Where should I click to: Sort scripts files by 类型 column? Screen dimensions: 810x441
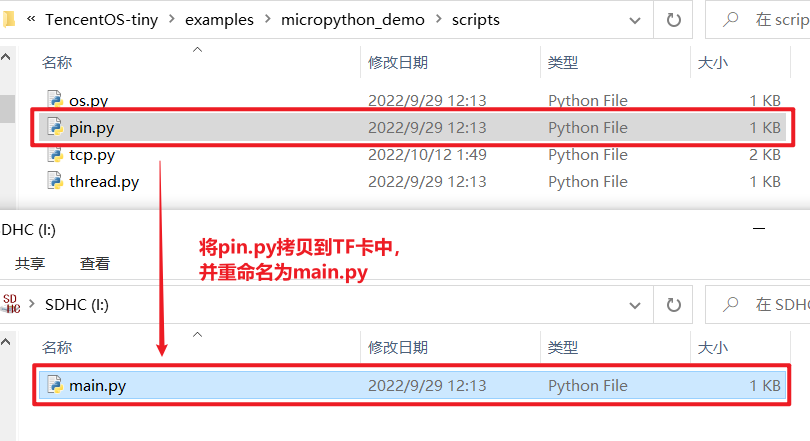563,62
